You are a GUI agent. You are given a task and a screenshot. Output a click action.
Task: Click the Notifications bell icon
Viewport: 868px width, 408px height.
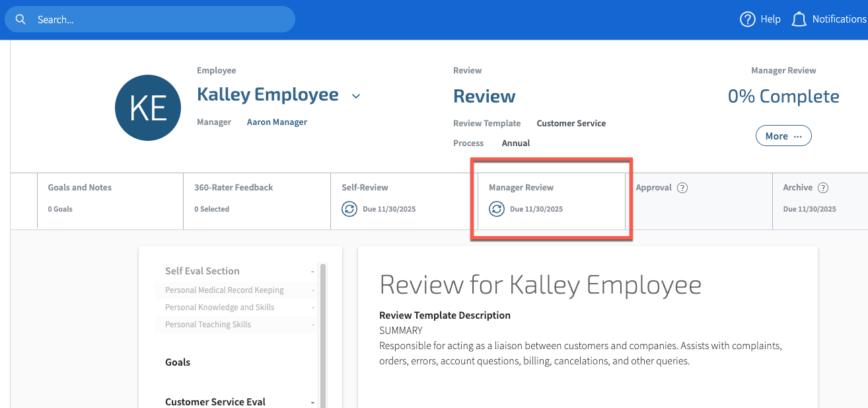coord(799,19)
